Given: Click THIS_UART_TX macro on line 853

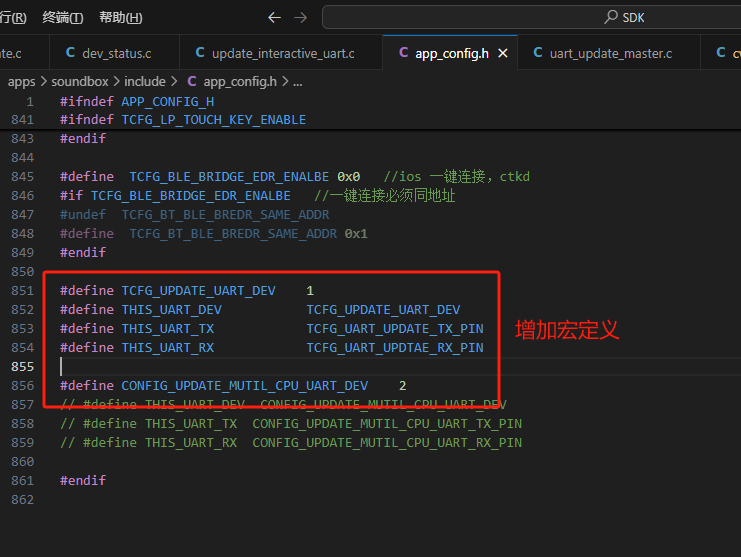Looking at the screenshot, I should pyautogui.click(x=168, y=329).
